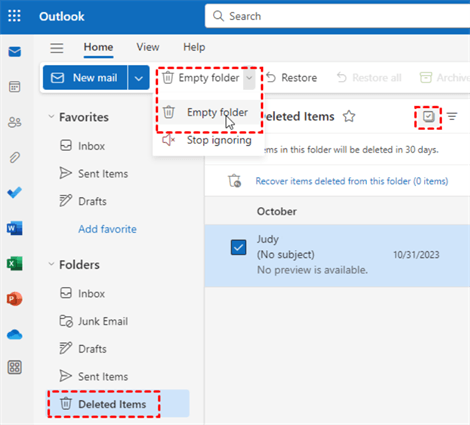This screenshot has height=425, width=470.
Task: Click the recover deleted items trash icon
Action: pos(234,181)
